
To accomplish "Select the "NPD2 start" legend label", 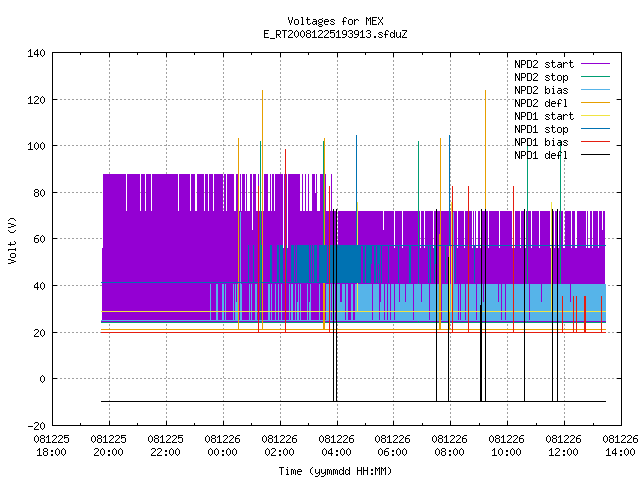I will click(x=544, y=64).
